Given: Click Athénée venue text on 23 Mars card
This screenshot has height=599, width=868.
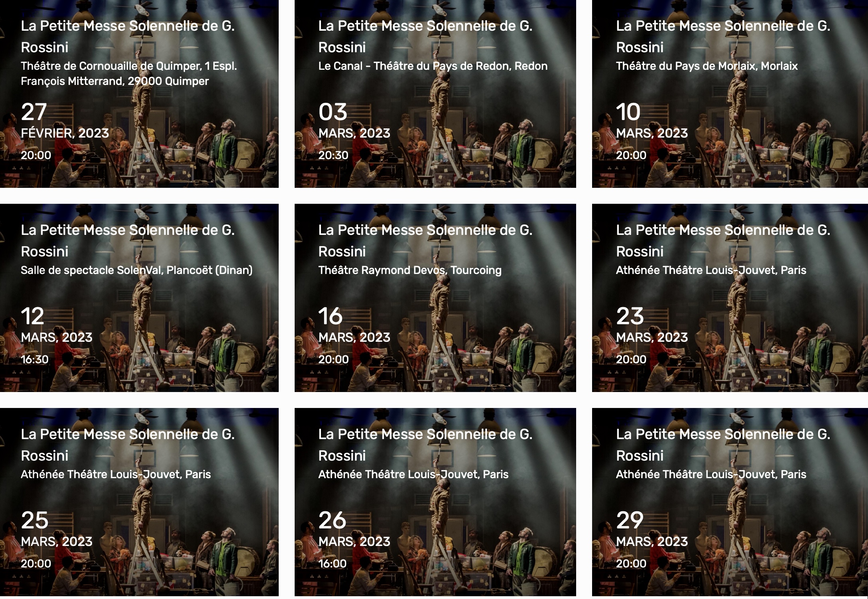Looking at the screenshot, I should [711, 270].
